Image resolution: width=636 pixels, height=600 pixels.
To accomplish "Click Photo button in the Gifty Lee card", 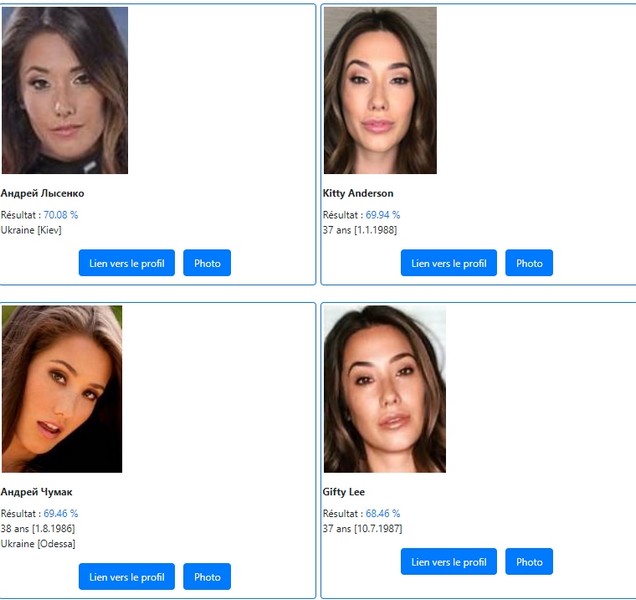I will (529, 561).
